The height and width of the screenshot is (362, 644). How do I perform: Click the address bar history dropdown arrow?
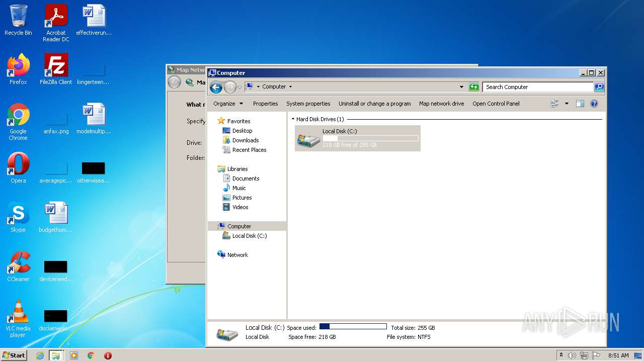[461, 87]
